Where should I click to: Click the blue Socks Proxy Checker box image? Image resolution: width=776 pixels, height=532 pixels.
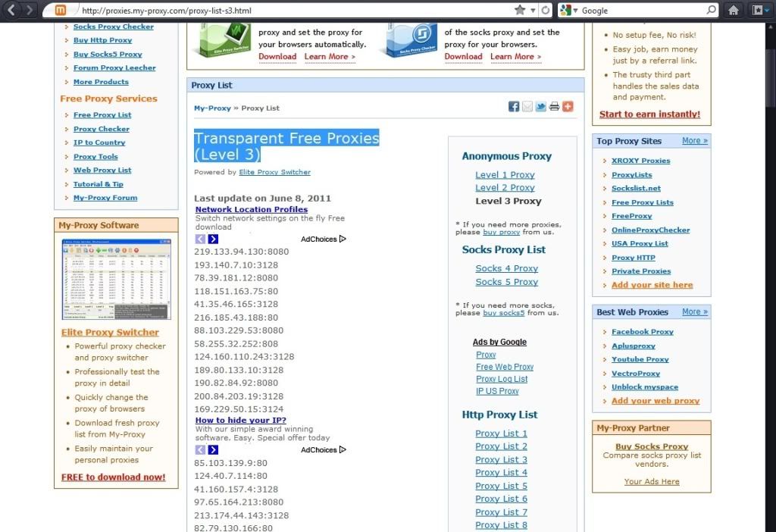[x=408, y=40]
